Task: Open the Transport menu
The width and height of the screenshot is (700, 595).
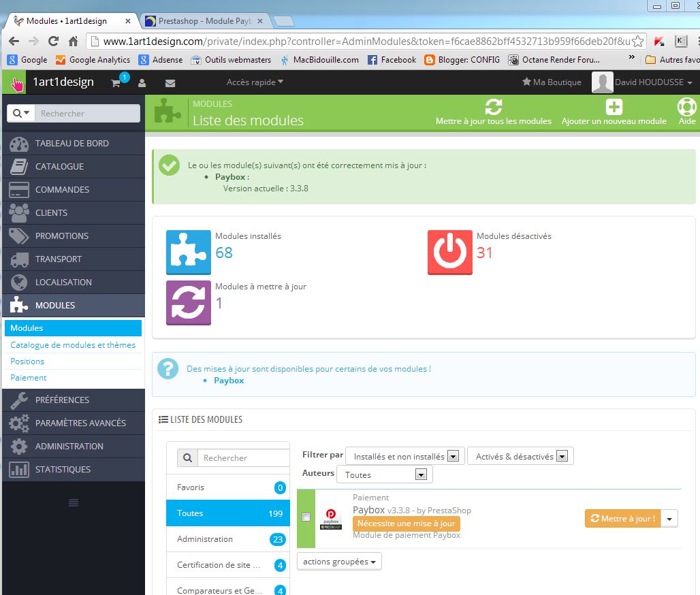Action: click(x=74, y=259)
